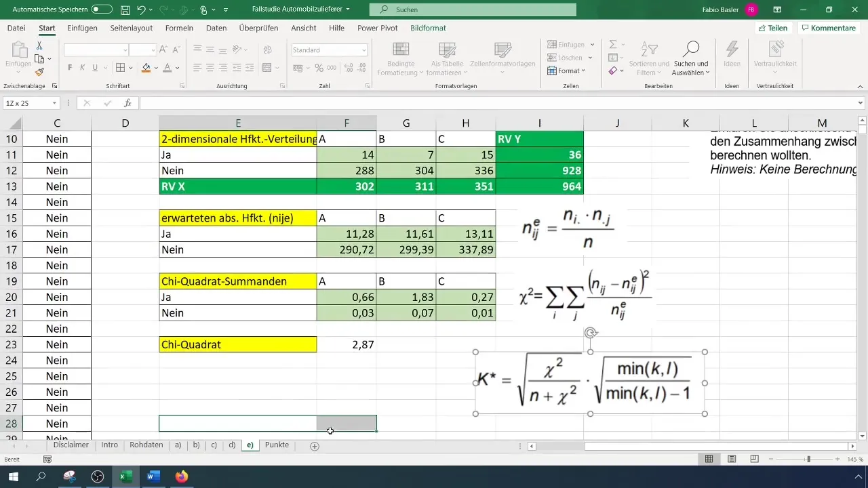
Task: Toggle Italic (K) formatting
Action: pyautogui.click(x=82, y=68)
